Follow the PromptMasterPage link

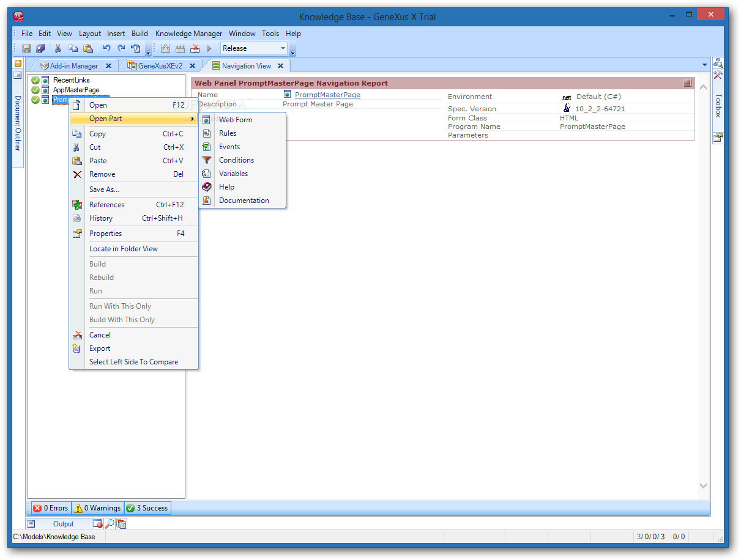coord(327,95)
